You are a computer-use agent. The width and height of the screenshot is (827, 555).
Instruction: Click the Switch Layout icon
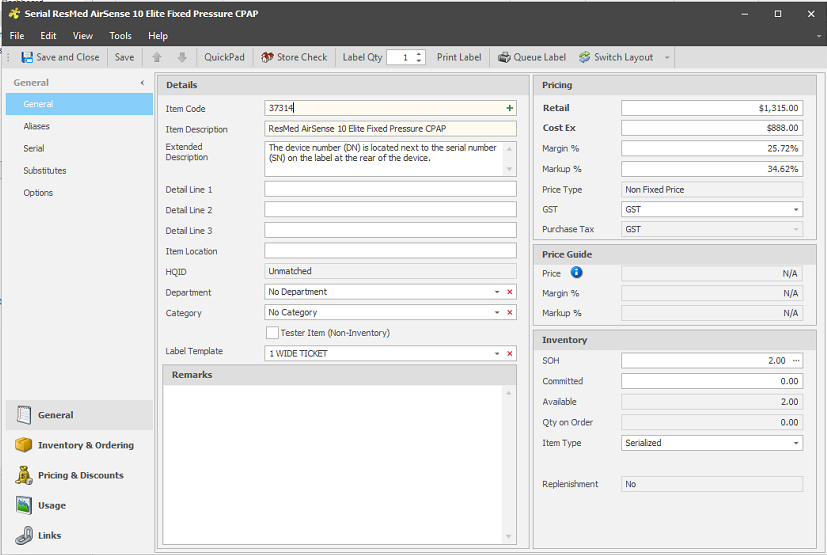(x=584, y=58)
